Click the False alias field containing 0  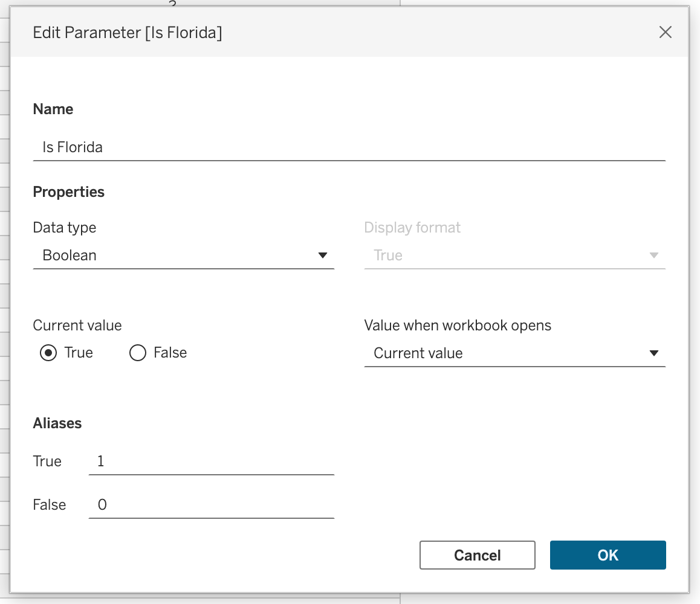211,505
